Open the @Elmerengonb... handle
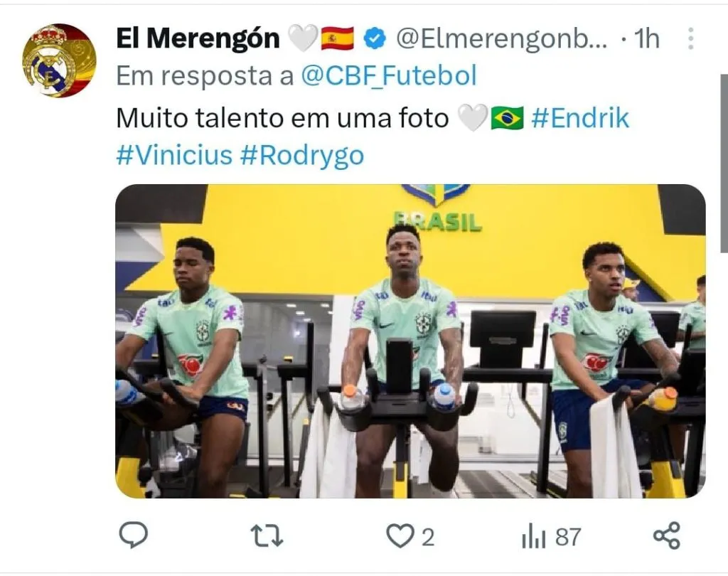 (501, 39)
